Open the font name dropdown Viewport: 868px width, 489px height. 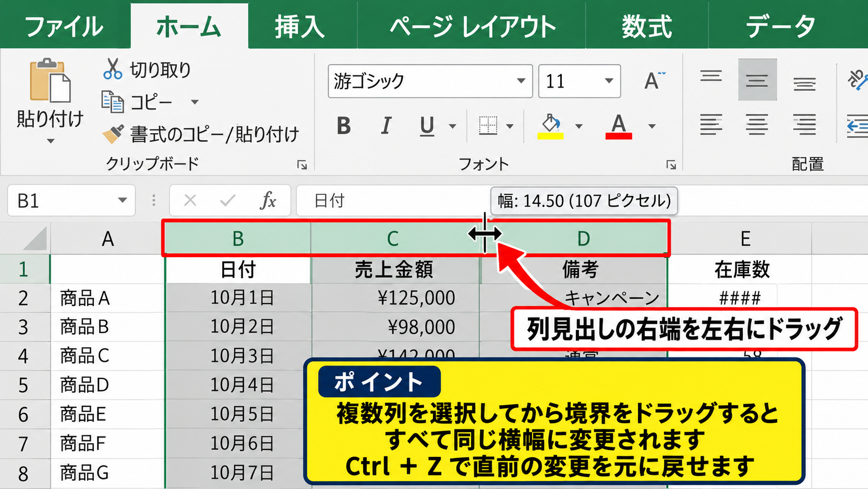pos(521,81)
